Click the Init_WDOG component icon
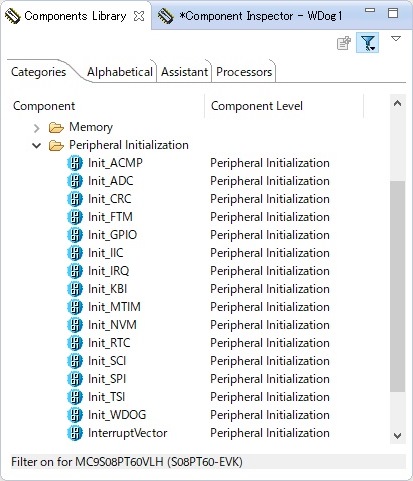 75,415
